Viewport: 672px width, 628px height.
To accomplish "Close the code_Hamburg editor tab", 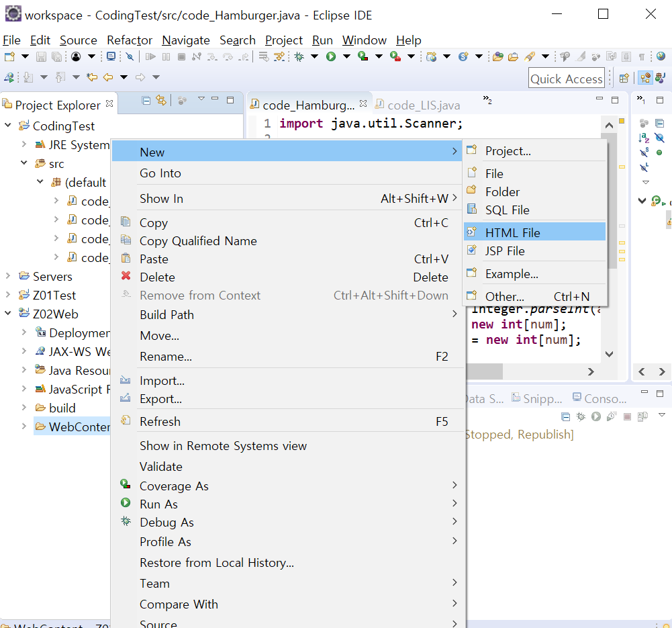I will [363, 103].
